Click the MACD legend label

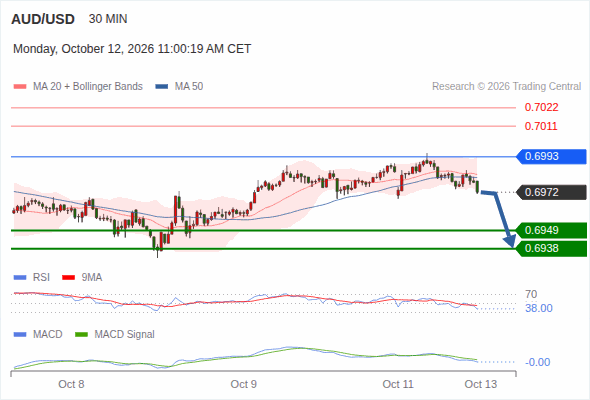click(x=47, y=335)
